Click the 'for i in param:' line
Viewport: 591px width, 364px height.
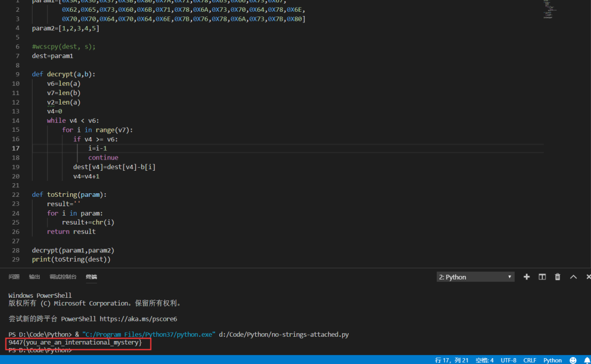point(75,213)
